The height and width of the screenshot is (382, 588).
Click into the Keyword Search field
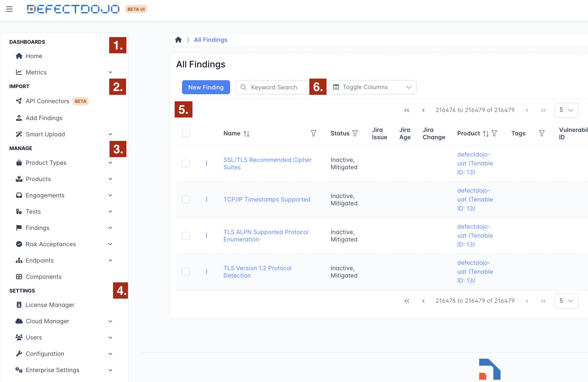(x=275, y=87)
